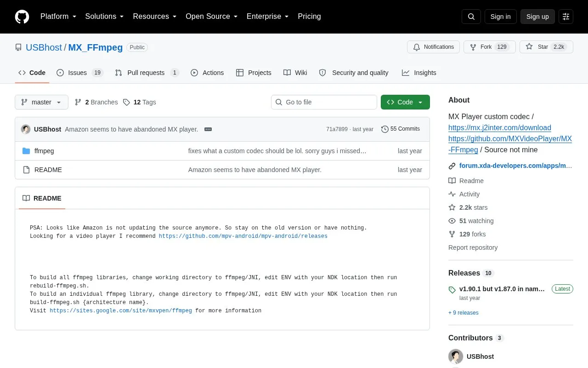Open the forum.xda-developers.com link
Image resolution: width=588 pixels, height=368 pixels.
[515, 166]
